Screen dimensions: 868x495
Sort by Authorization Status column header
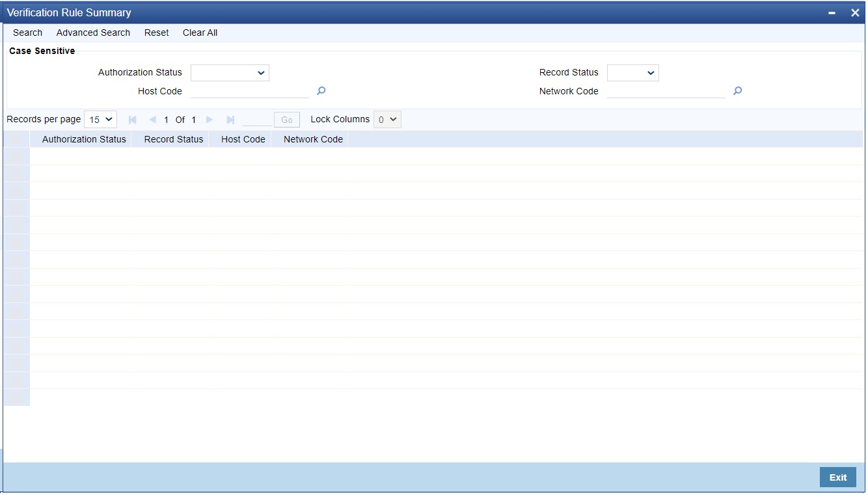coord(84,139)
